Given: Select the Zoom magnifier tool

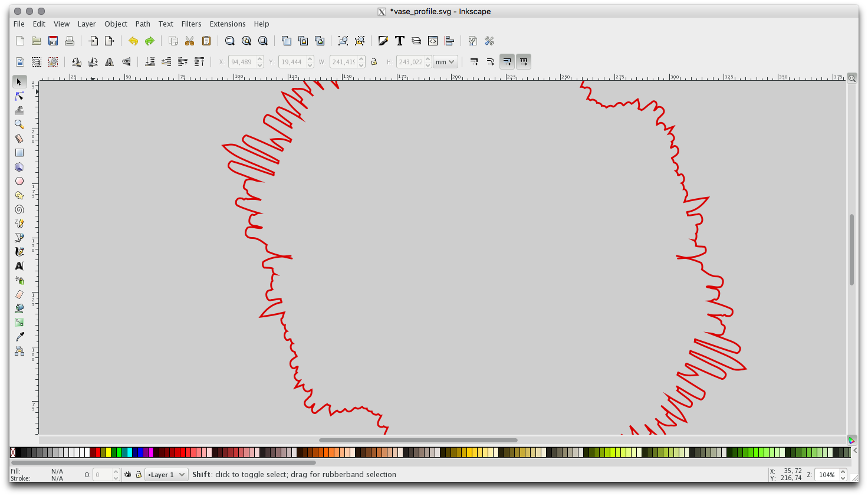Looking at the screenshot, I should pyautogui.click(x=19, y=124).
